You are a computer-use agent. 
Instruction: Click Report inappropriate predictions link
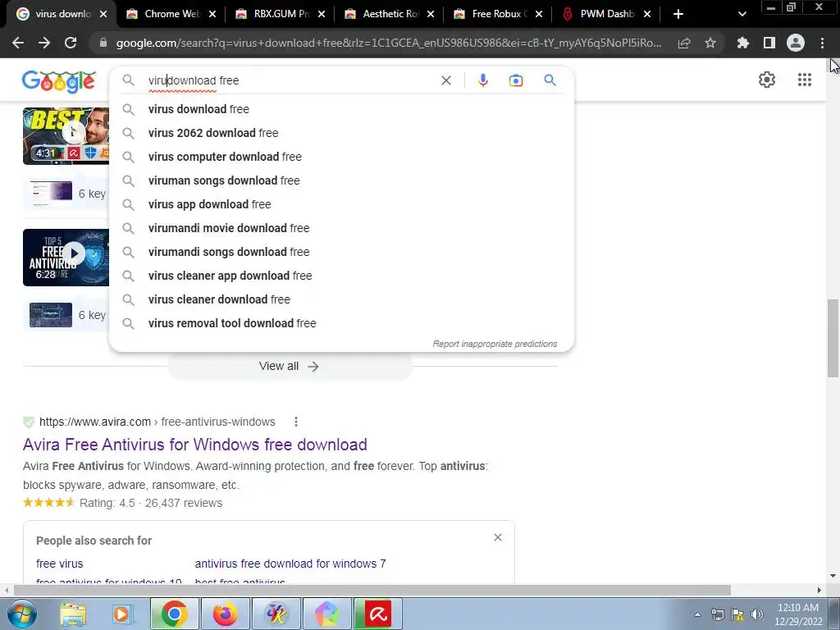495,344
